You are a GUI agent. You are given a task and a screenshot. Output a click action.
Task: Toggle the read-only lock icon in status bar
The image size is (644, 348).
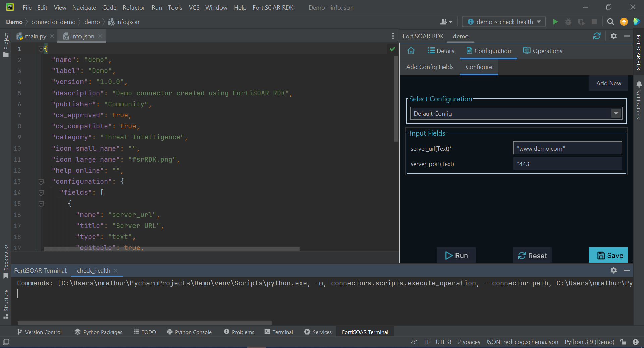point(623,342)
